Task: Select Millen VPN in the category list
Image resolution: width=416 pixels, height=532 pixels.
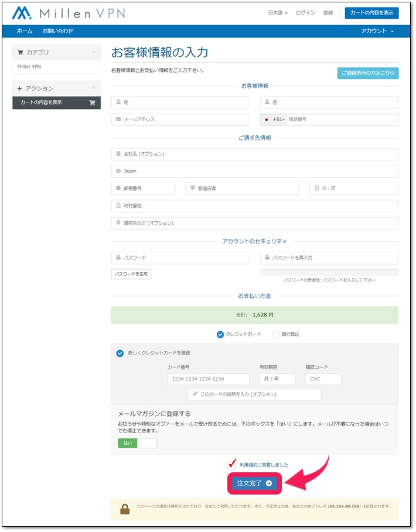Action: (x=29, y=67)
